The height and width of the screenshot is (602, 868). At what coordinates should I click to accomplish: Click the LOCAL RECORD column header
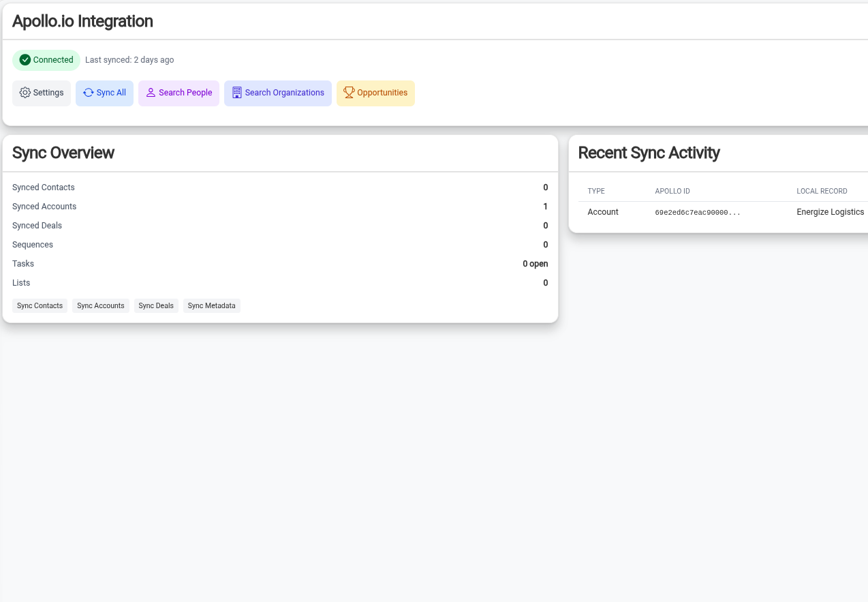[x=822, y=192]
